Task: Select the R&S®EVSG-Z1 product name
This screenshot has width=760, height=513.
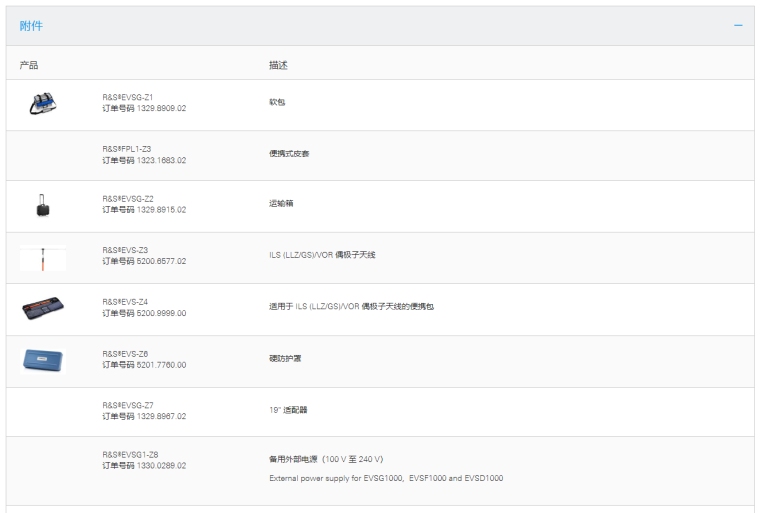Action: tap(128, 97)
